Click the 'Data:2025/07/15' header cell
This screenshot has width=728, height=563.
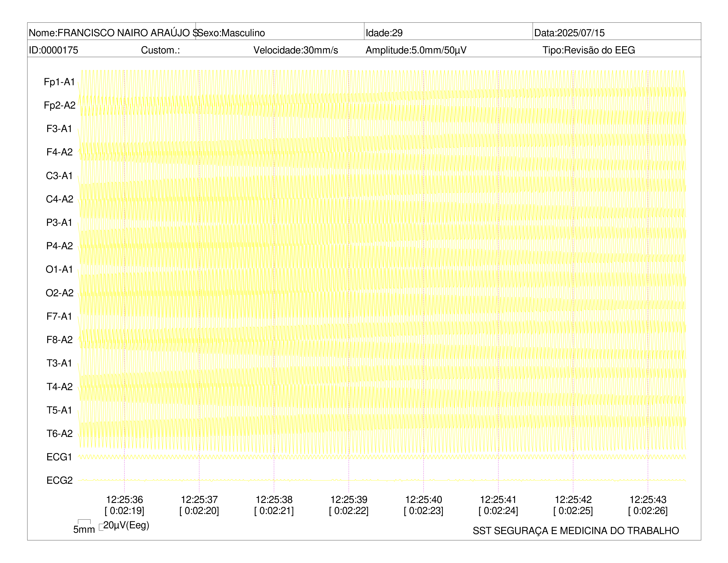(x=617, y=32)
